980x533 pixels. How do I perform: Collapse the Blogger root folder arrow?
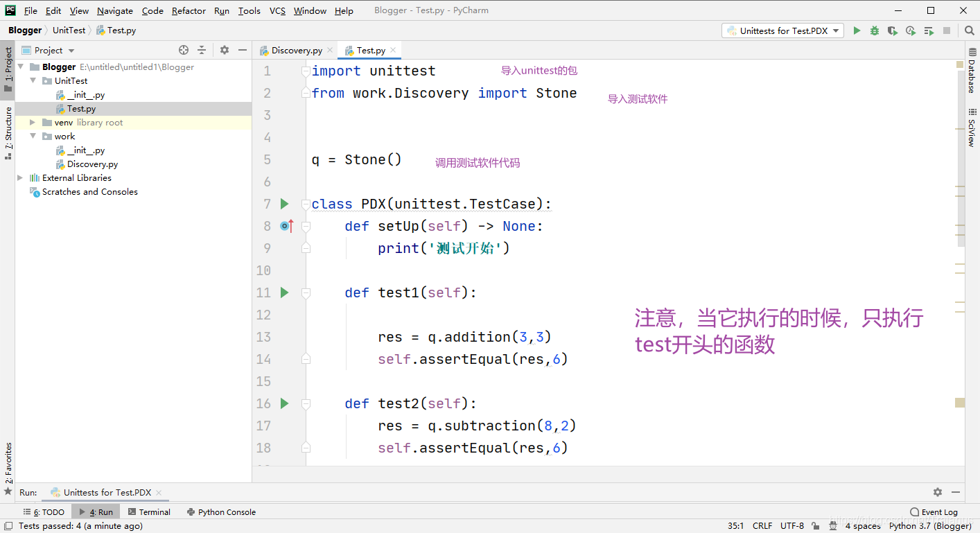(21, 67)
